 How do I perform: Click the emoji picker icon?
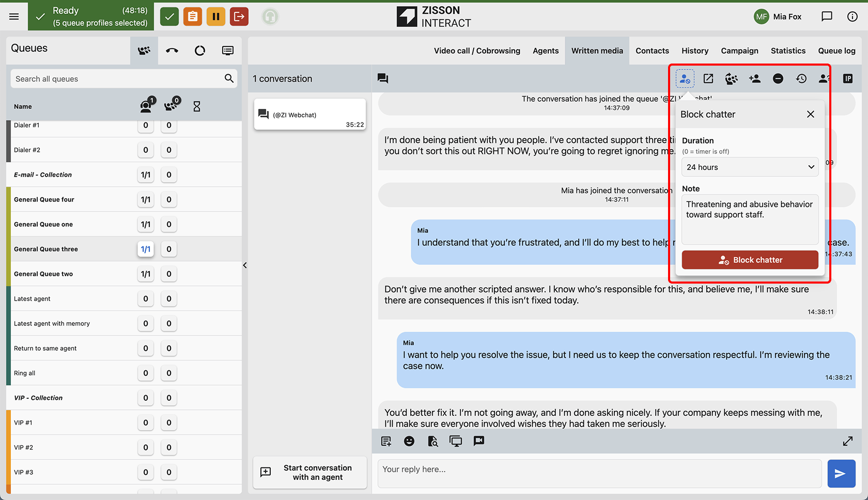pos(409,441)
